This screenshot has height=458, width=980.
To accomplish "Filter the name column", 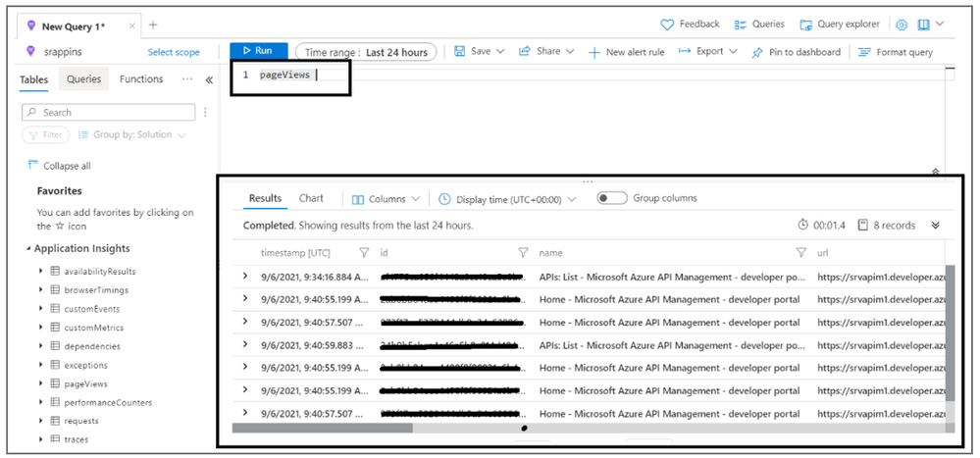I will pyautogui.click(x=800, y=253).
